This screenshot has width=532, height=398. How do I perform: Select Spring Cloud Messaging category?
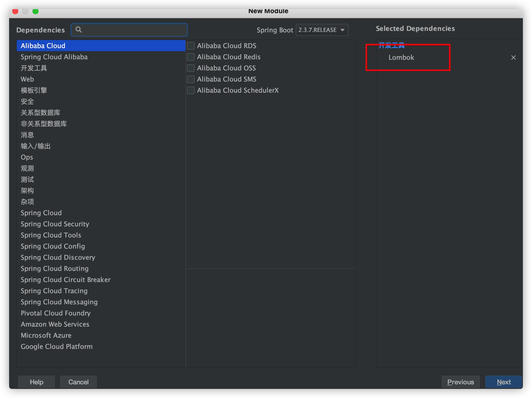click(101, 302)
